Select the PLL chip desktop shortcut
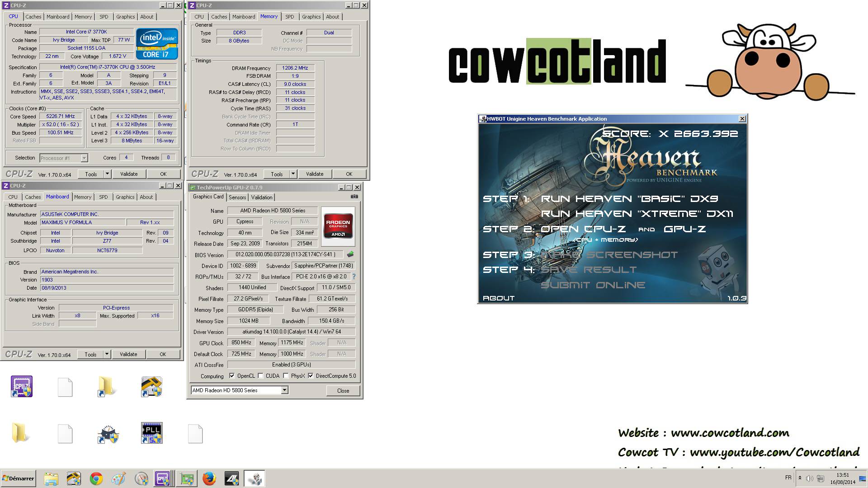 point(152,433)
